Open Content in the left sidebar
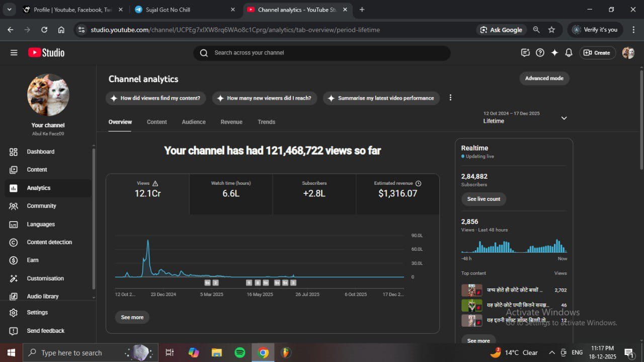 coord(37,170)
